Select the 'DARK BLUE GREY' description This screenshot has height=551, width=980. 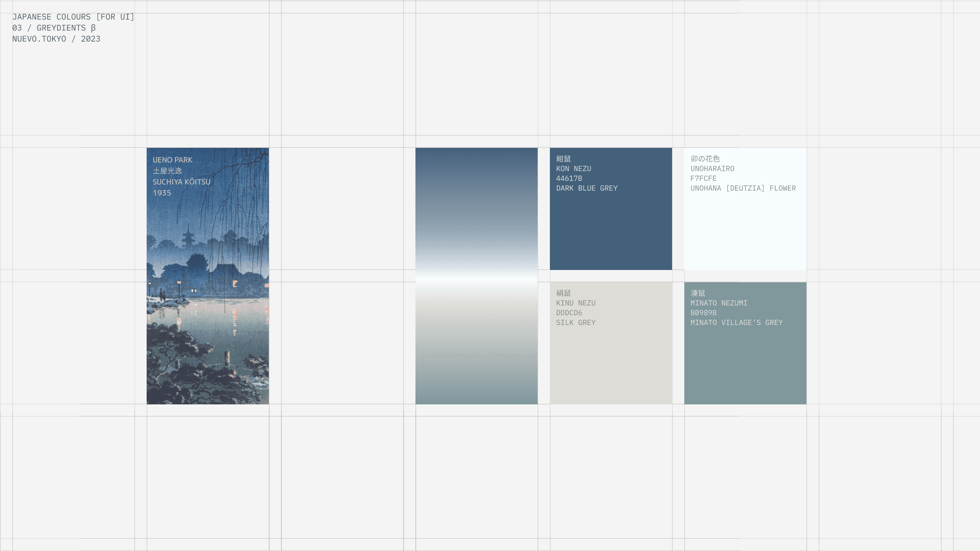587,188
